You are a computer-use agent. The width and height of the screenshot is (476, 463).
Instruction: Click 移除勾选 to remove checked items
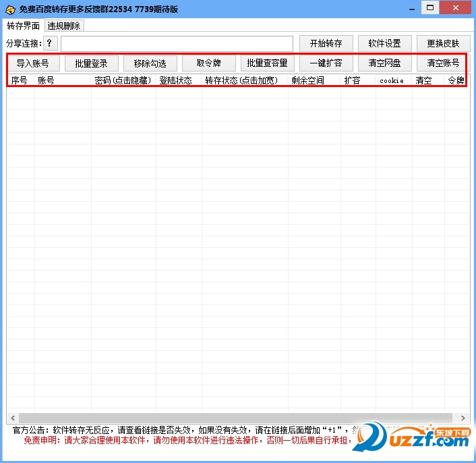150,63
